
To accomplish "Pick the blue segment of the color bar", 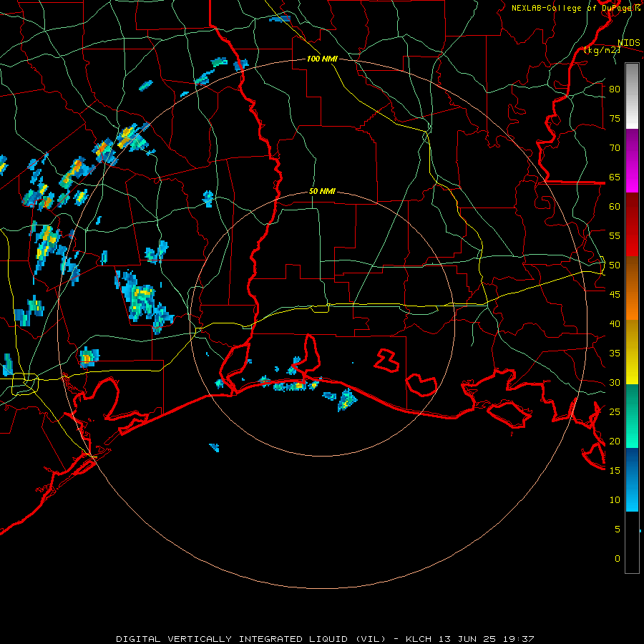I will [x=632, y=479].
